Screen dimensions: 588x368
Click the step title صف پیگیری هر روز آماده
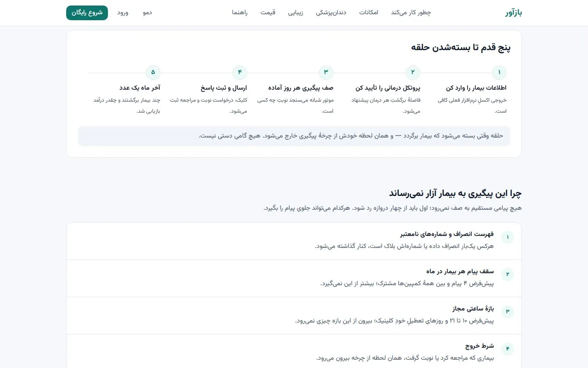301,87
